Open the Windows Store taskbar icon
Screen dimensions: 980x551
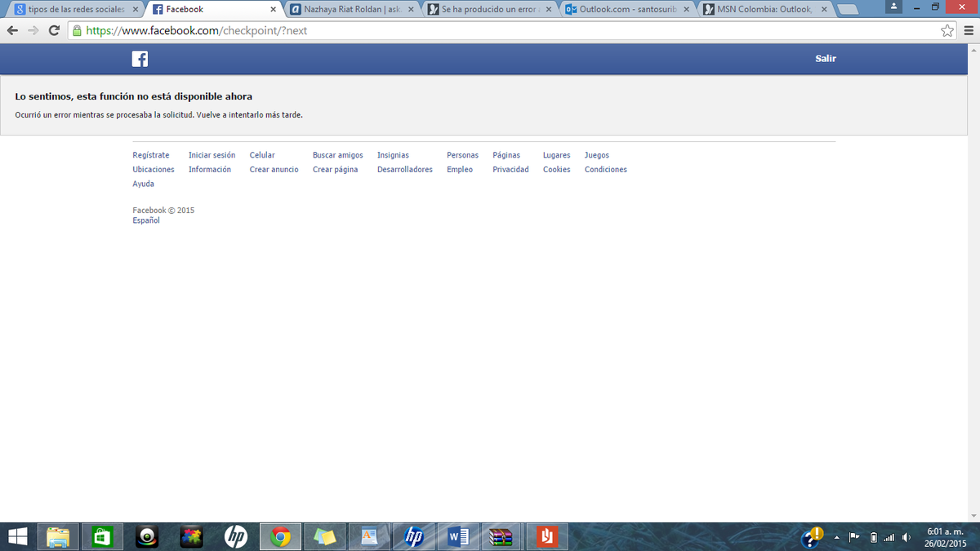pos(103,536)
